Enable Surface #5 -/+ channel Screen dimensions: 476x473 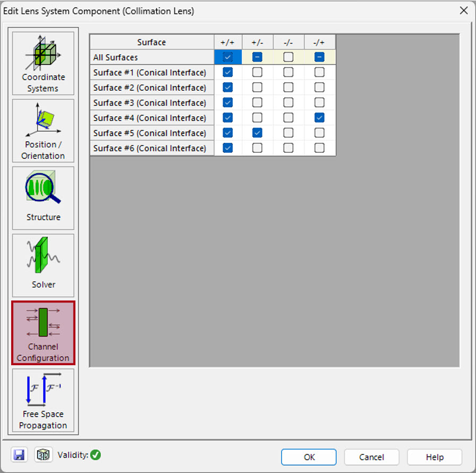point(319,133)
